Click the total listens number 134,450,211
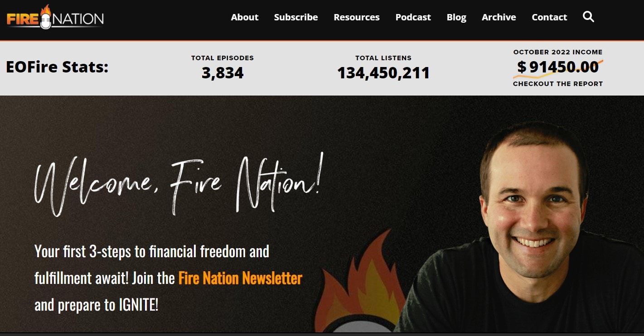 [383, 73]
